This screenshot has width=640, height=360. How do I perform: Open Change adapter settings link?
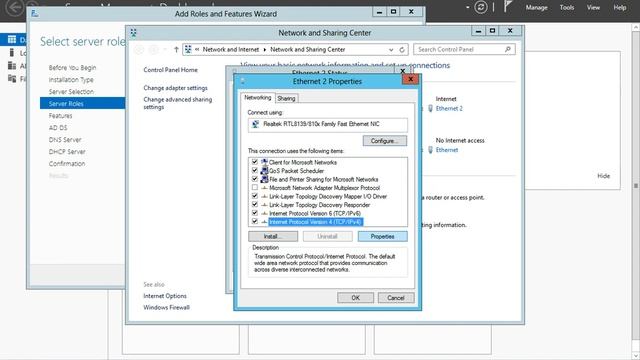point(176,88)
